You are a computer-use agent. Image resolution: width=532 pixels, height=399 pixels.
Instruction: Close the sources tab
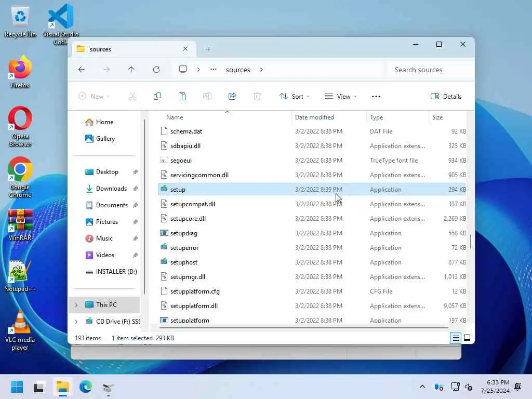point(185,49)
